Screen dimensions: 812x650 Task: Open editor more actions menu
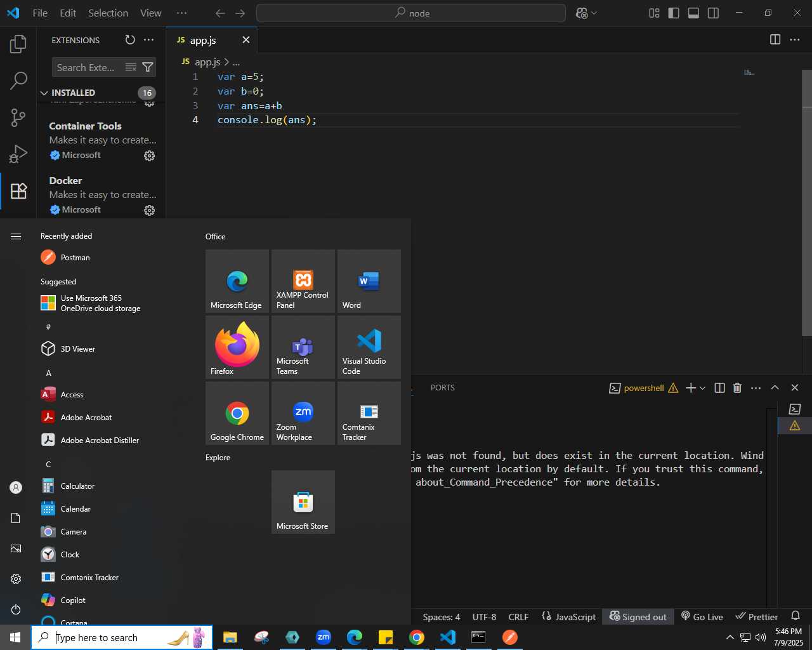click(x=795, y=40)
